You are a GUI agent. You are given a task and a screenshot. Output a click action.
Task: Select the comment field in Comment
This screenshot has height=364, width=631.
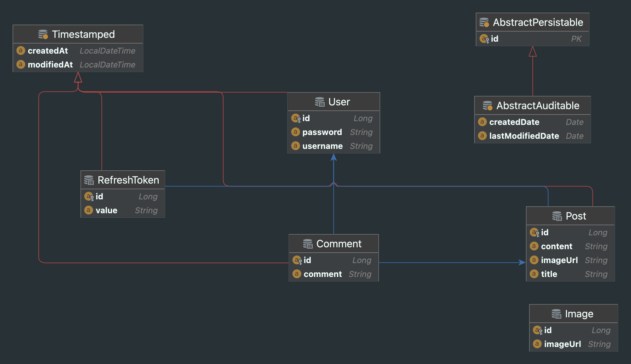pyautogui.click(x=322, y=274)
